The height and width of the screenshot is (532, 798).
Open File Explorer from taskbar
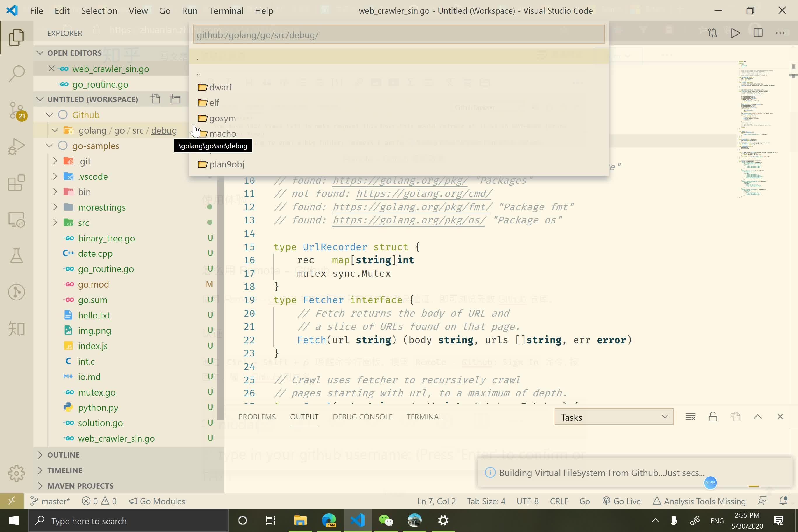click(300, 520)
